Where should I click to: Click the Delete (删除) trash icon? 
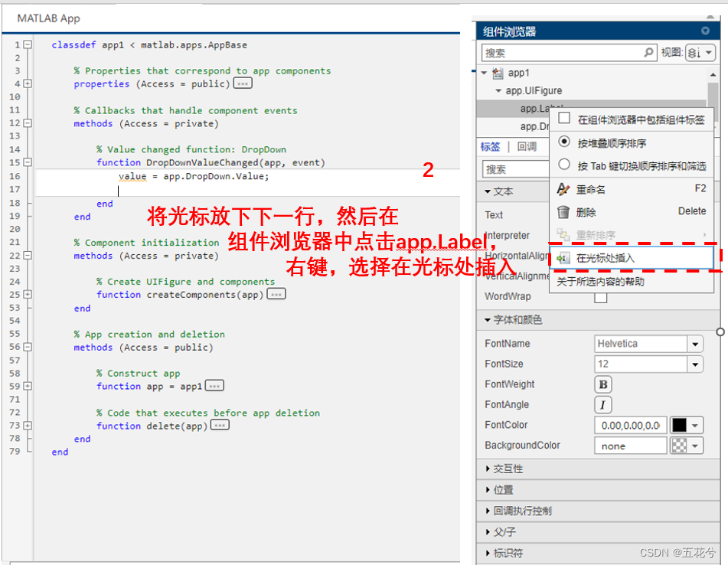(x=564, y=211)
